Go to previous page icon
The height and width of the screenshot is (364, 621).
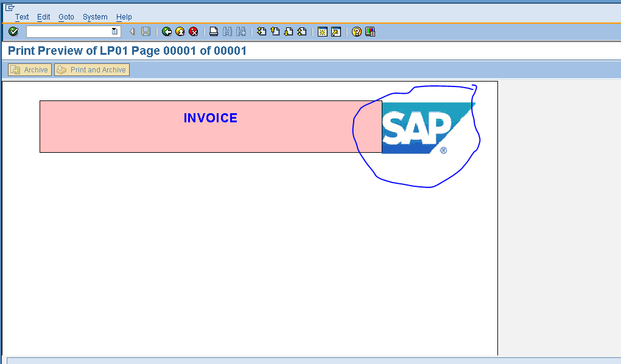[x=275, y=31]
